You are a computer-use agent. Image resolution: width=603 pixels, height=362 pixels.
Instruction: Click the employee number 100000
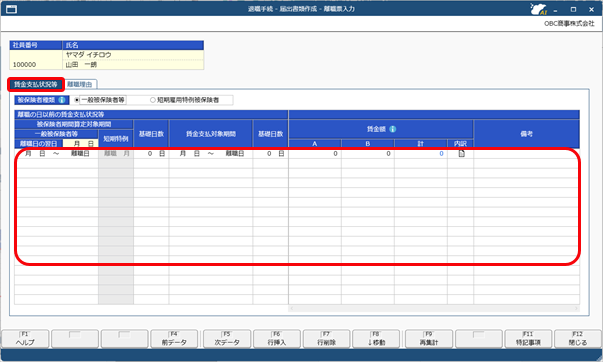coord(24,65)
